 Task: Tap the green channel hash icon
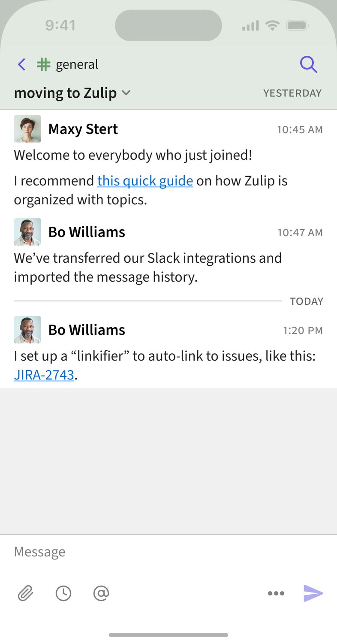(x=43, y=64)
